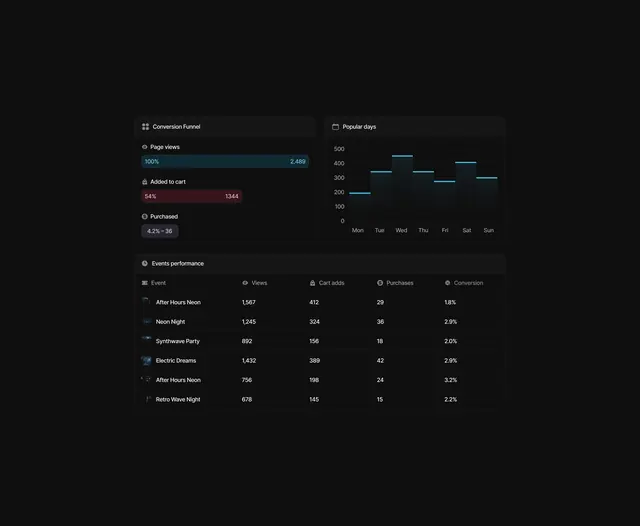Viewport: 640px width, 526px height.
Task: Click the Events performance clock icon
Action: coord(144,264)
